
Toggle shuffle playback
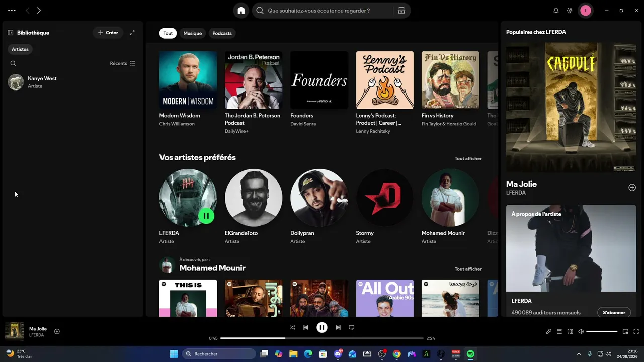[x=292, y=327]
